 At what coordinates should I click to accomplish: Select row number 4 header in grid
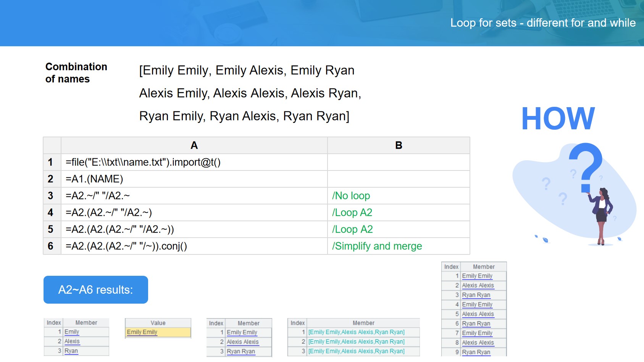tap(51, 212)
